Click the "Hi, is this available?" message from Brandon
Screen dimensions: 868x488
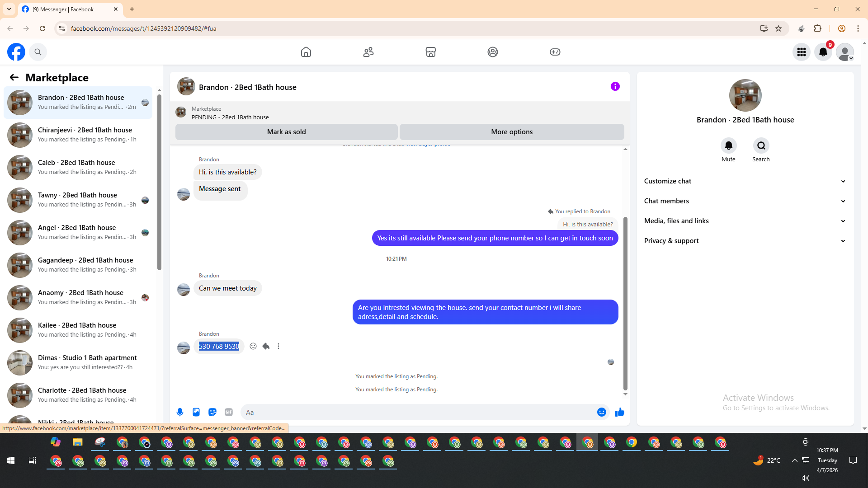(x=228, y=172)
